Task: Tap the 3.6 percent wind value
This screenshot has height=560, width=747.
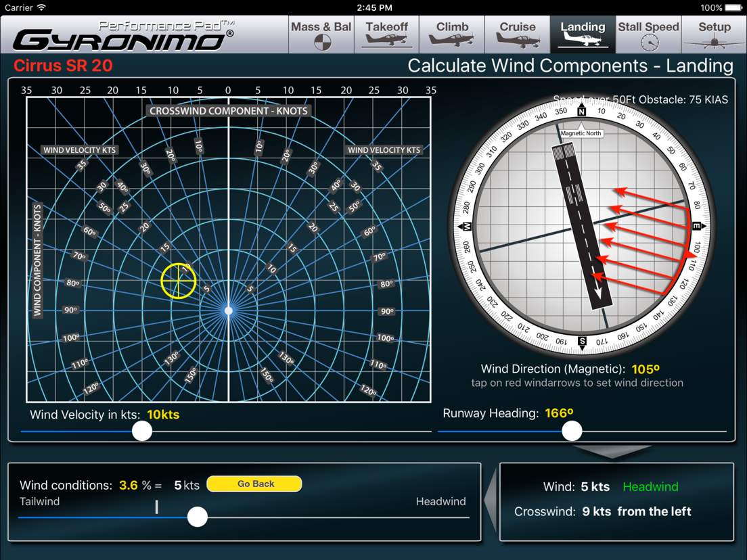Action: click(128, 485)
